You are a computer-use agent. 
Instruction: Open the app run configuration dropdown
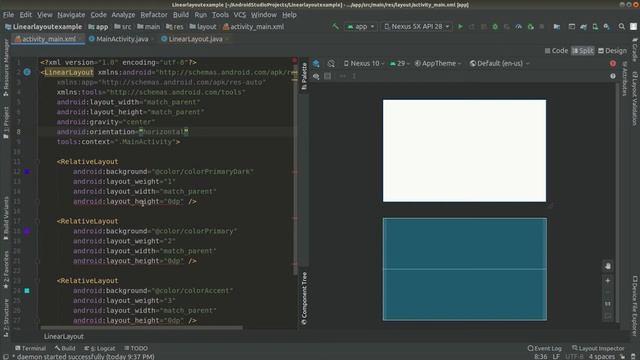(361, 27)
